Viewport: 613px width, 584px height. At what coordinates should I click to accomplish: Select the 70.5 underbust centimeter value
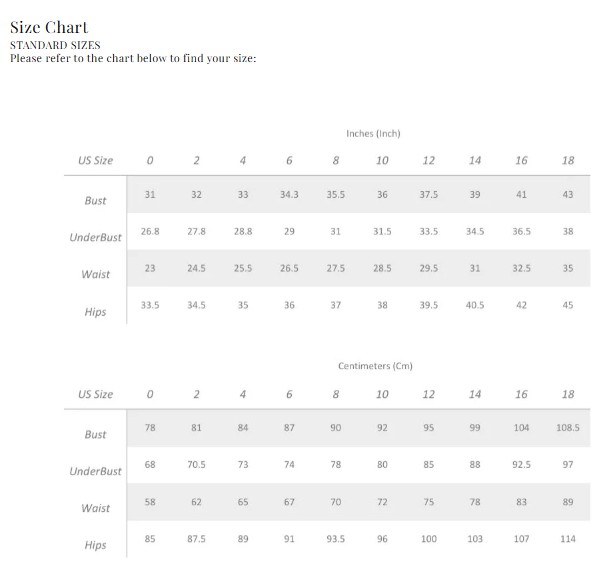[196, 464]
